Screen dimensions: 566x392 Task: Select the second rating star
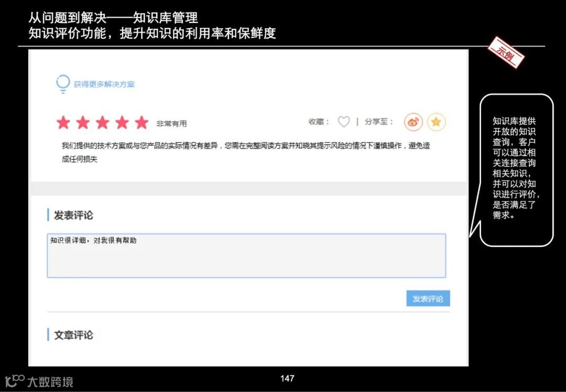click(x=83, y=123)
